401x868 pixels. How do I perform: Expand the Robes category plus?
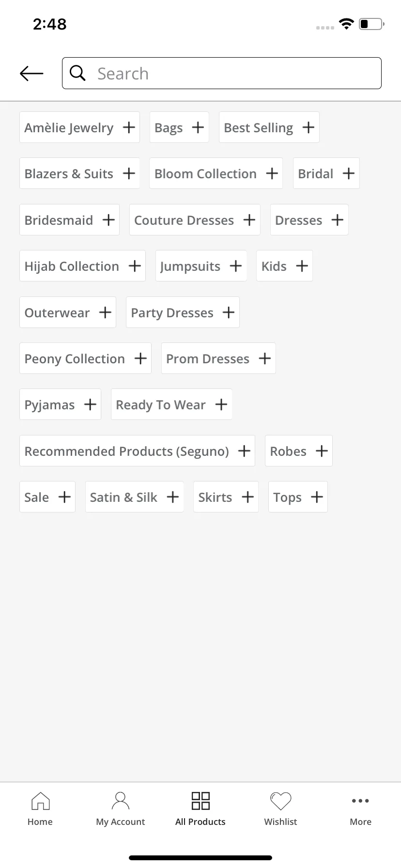click(322, 451)
